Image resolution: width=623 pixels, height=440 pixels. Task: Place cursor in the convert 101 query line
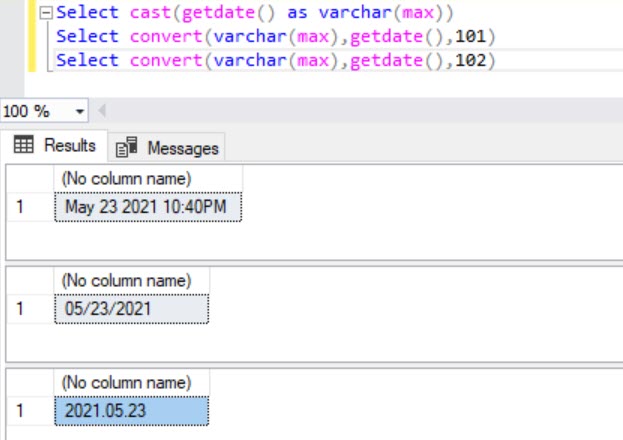tap(276, 37)
